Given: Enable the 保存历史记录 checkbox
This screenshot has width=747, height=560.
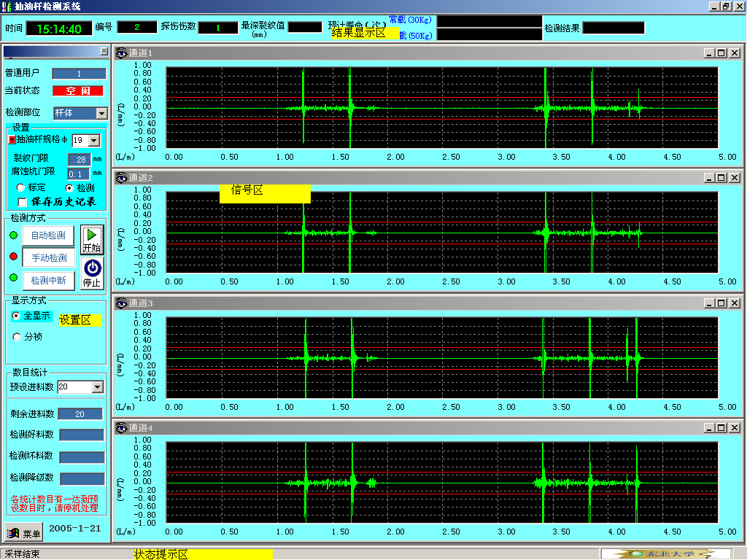Looking at the screenshot, I should [22, 202].
